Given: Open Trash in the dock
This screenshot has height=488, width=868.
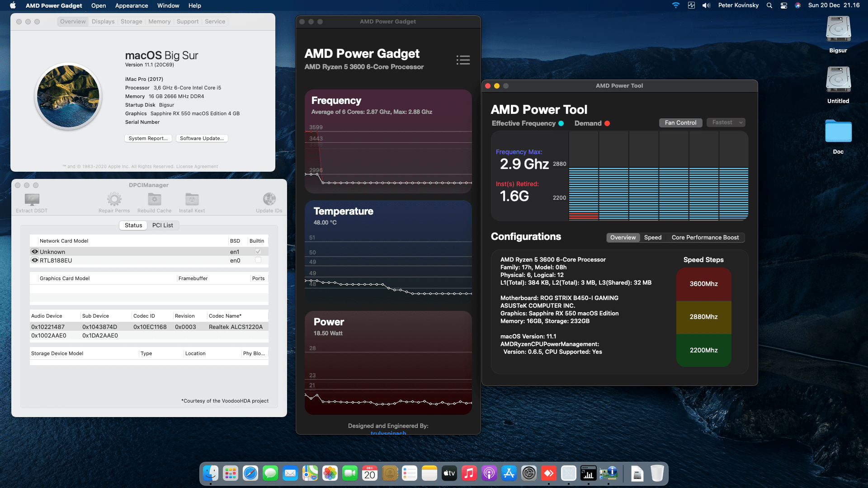Looking at the screenshot, I should click(657, 473).
